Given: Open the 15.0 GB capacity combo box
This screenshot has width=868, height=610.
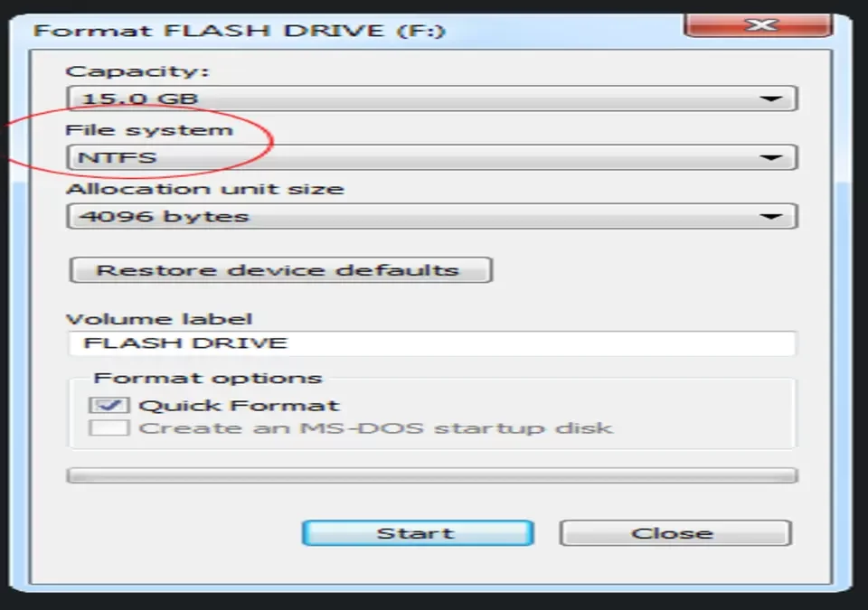Looking at the screenshot, I should coord(432,99).
